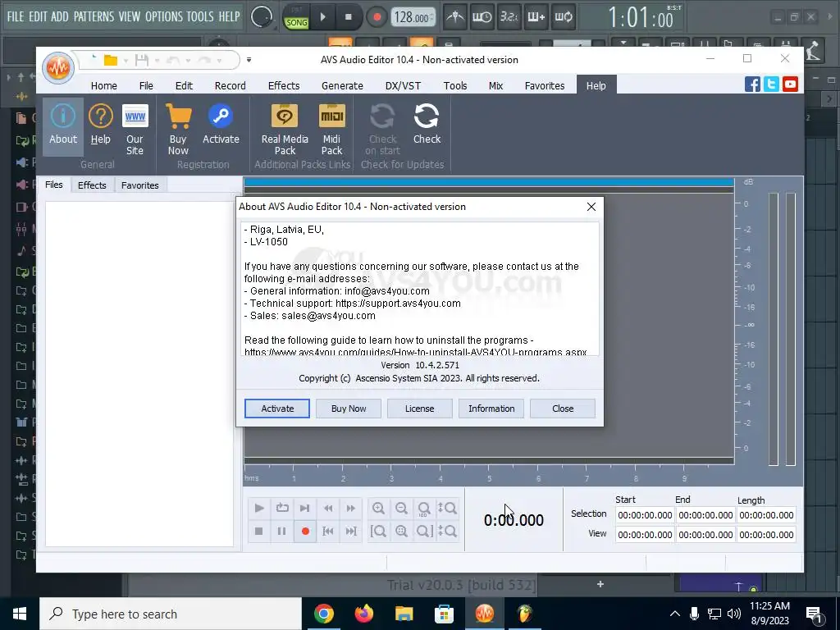Open the DX/VST ribbon tab
This screenshot has width=840, height=630.
[x=403, y=85]
